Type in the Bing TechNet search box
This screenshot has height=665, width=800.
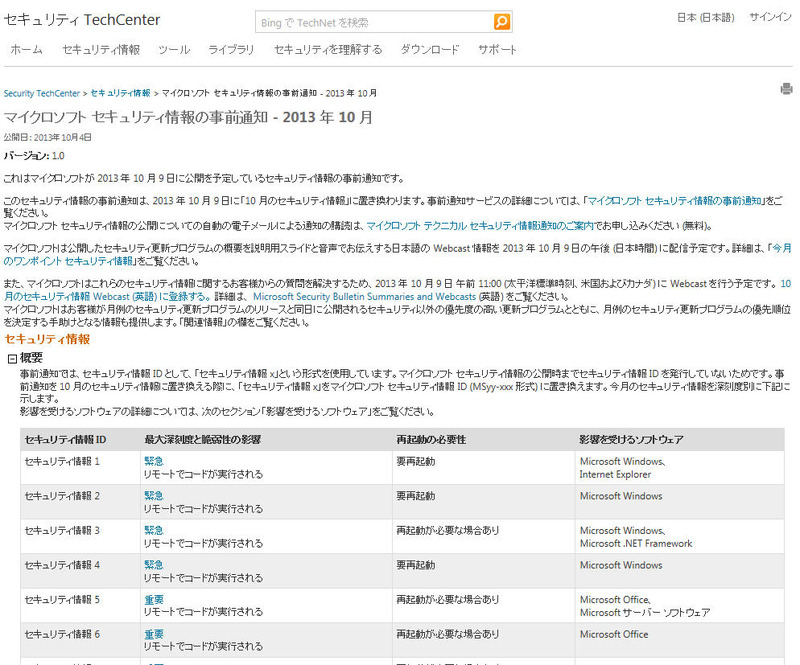coord(372,21)
